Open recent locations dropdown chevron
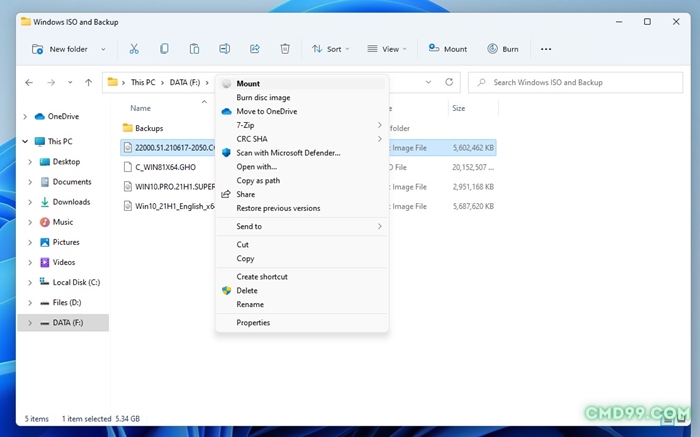The image size is (700, 437). [70, 83]
